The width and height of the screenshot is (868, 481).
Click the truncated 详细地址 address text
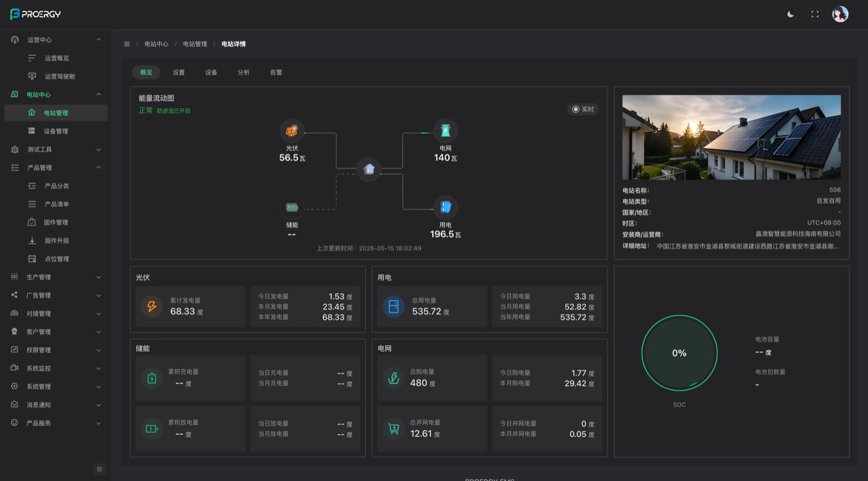click(x=749, y=246)
